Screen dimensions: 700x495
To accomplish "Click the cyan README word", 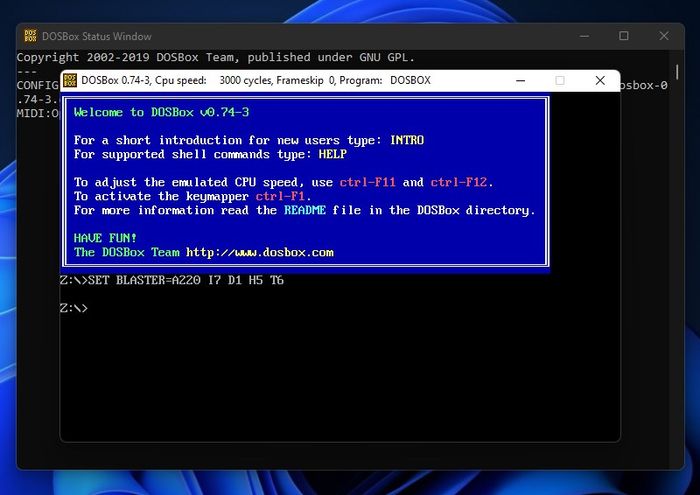I will click(x=305, y=210).
